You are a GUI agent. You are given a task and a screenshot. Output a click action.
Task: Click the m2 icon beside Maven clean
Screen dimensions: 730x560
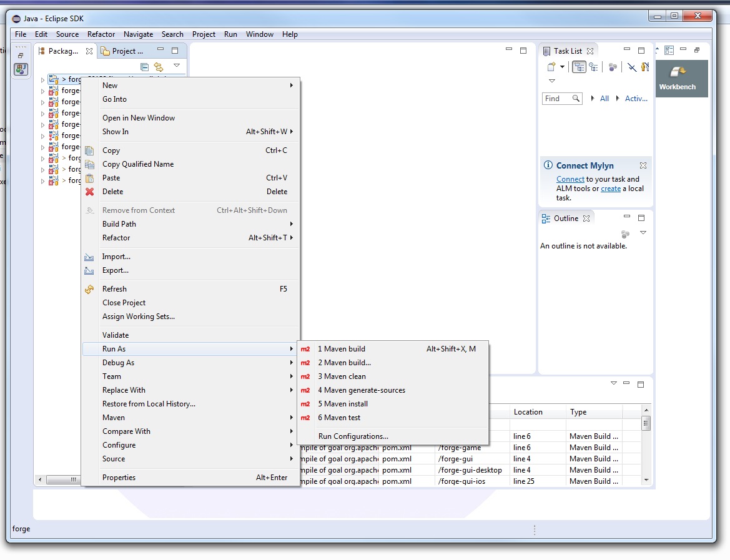[x=305, y=376]
